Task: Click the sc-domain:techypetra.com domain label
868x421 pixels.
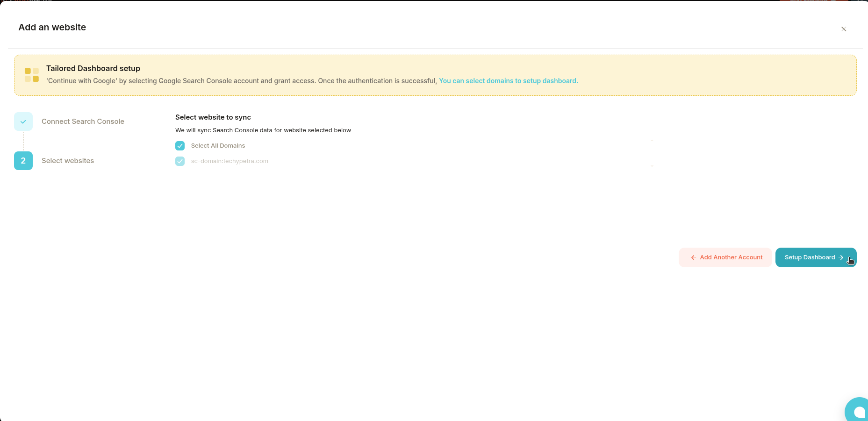Action: [x=229, y=161]
